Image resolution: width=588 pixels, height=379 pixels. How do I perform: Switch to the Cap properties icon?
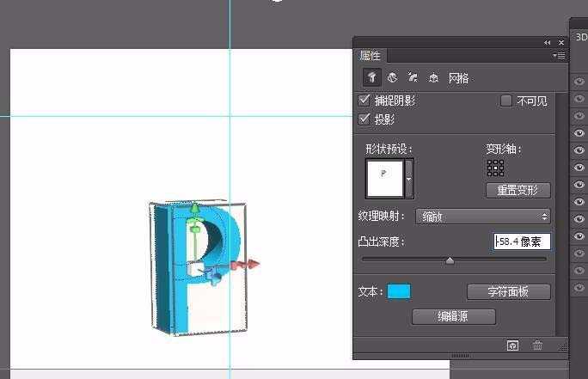coord(413,77)
